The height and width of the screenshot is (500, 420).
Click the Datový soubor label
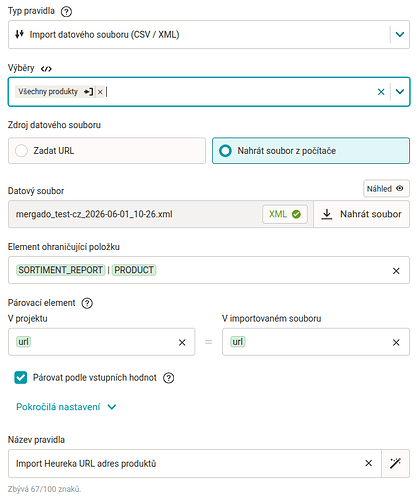point(36,191)
